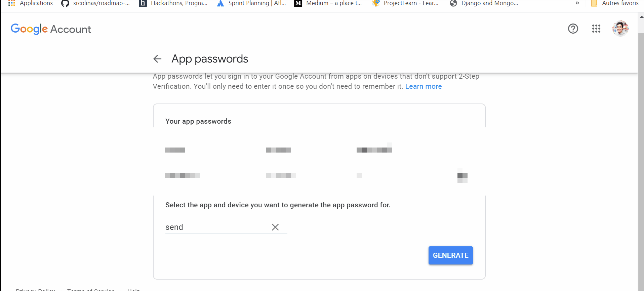The width and height of the screenshot is (644, 291).
Task: Open the Google Help question mark icon
Action: (x=573, y=29)
